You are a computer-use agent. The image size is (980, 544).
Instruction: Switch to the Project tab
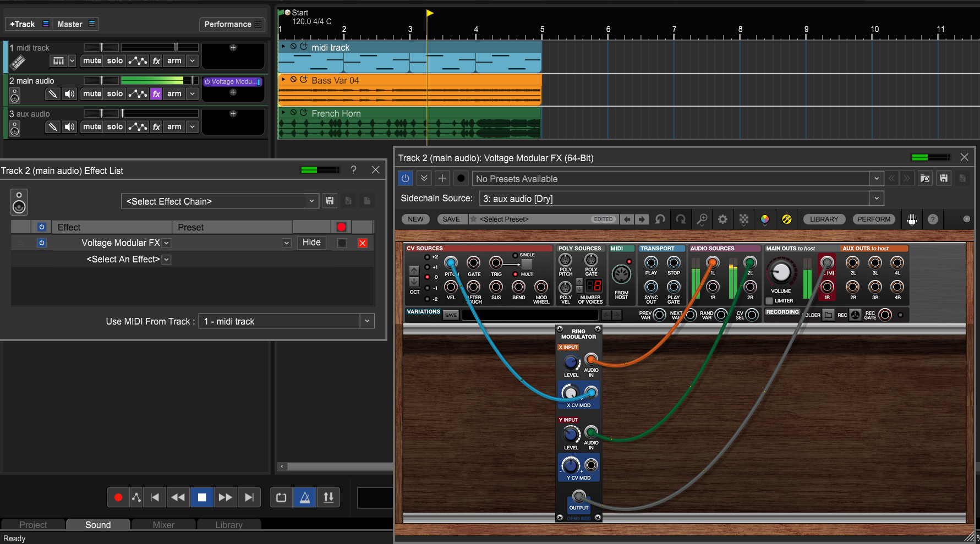pos(33,525)
